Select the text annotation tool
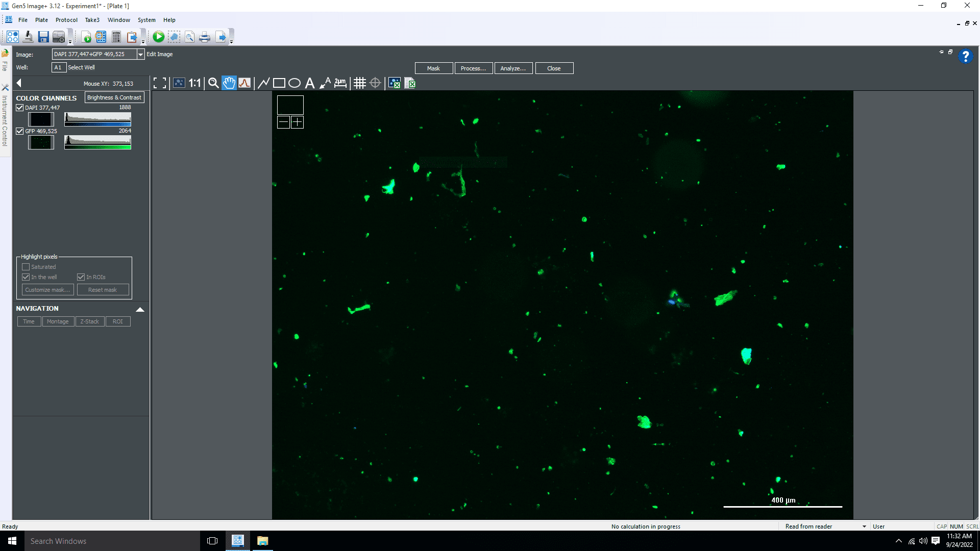 pyautogui.click(x=310, y=83)
